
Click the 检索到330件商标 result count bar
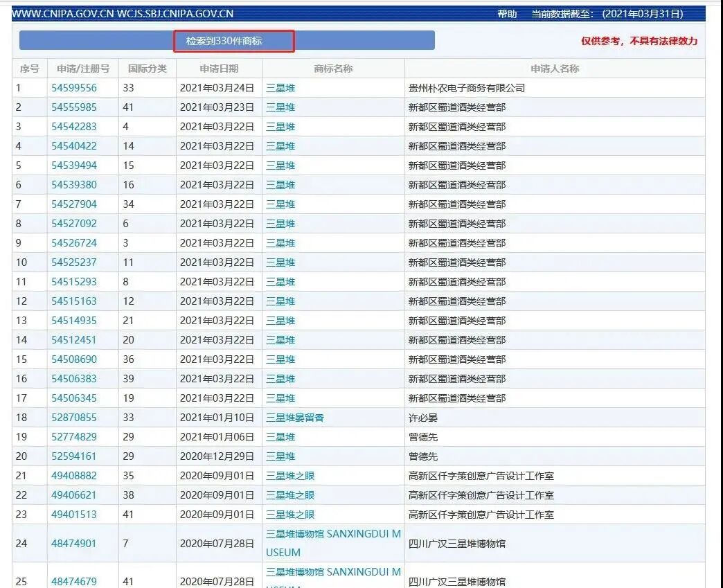coord(227,41)
